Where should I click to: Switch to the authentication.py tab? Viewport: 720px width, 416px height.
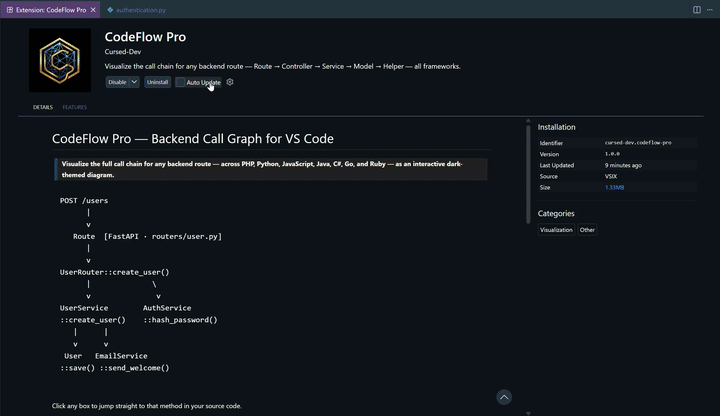point(136,10)
